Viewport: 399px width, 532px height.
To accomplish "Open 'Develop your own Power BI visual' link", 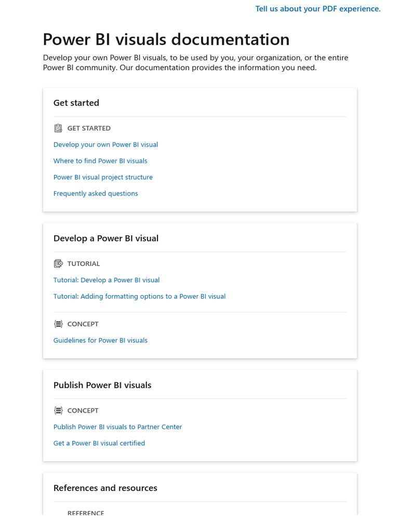I will tap(105, 145).
